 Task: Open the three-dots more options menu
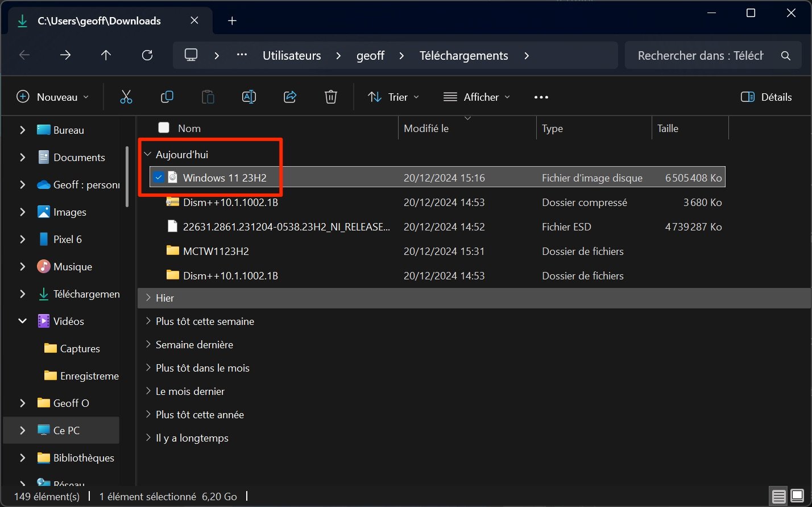pos(541,97)
